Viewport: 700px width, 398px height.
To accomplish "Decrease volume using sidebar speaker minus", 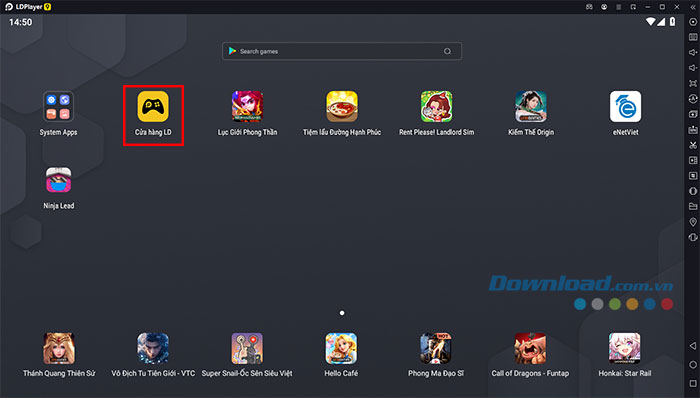I will [693, 68].
